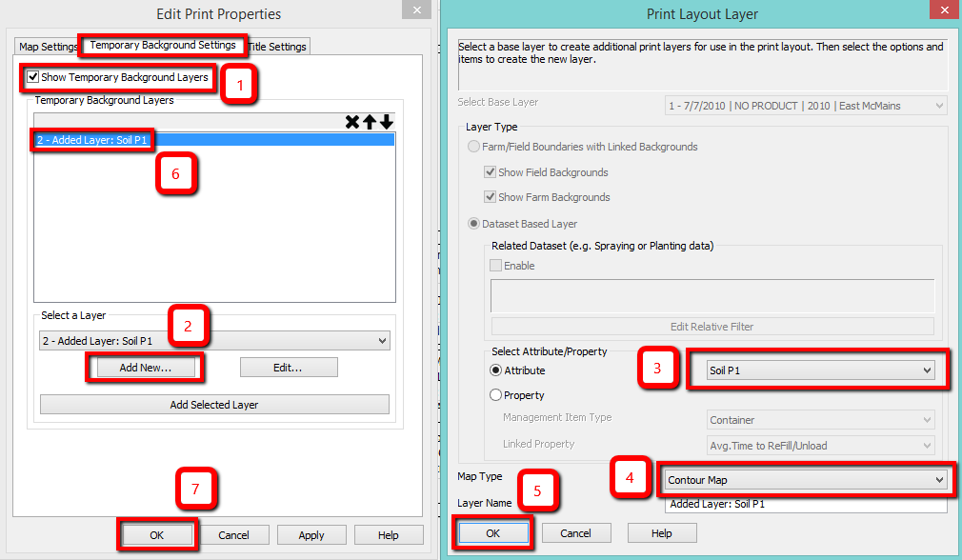
Task: Click the Related Dataset text box
Action: [712, 295]
